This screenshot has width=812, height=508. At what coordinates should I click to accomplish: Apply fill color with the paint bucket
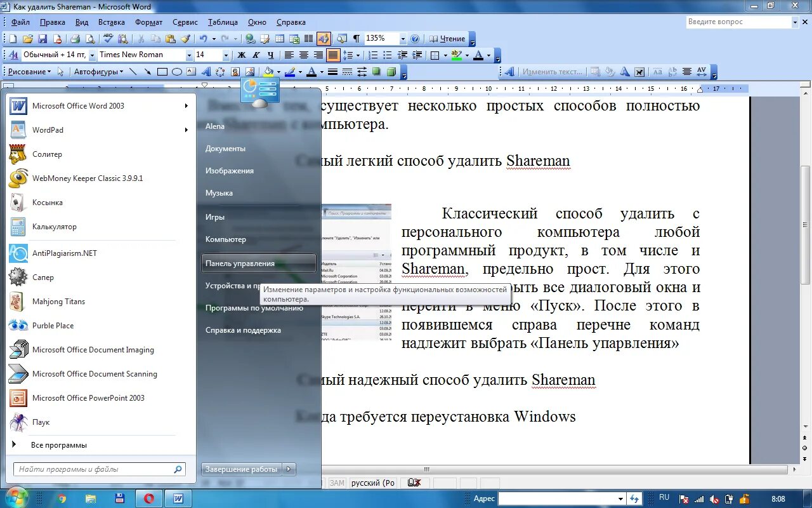tap(268, 72)
